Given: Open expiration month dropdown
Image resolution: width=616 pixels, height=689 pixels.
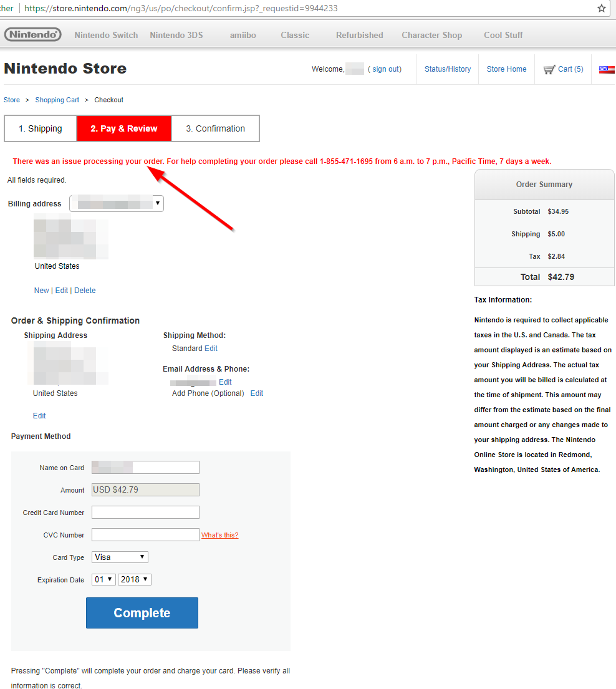Looking at the screenshot, I should (103, 580).
